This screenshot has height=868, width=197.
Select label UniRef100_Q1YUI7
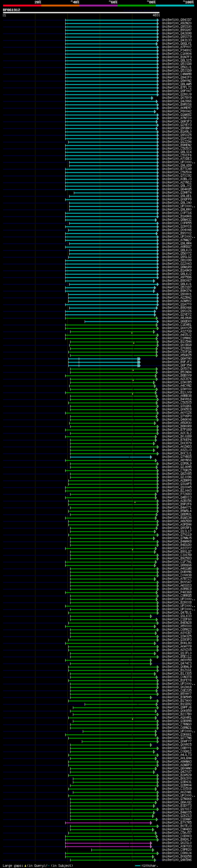(177, 809)
